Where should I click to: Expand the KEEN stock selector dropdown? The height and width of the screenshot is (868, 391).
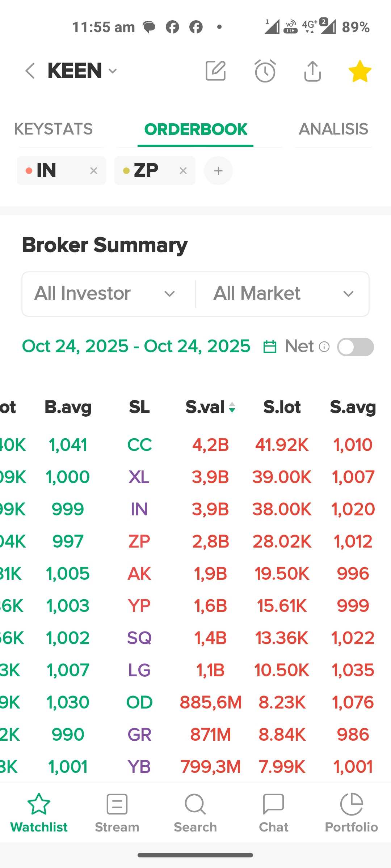[113, 71]
